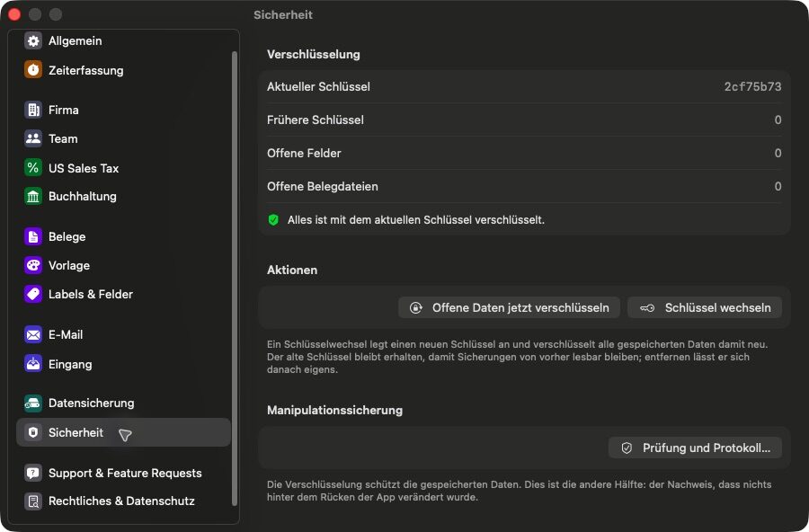Click the Datensicherung drive icon

coord(33,403)
